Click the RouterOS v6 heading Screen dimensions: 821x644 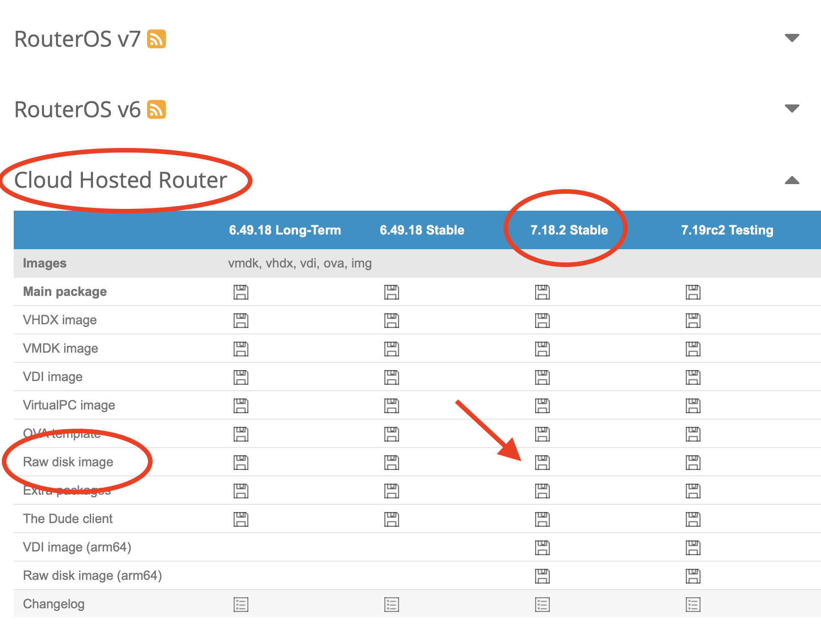tap(77, 109)
